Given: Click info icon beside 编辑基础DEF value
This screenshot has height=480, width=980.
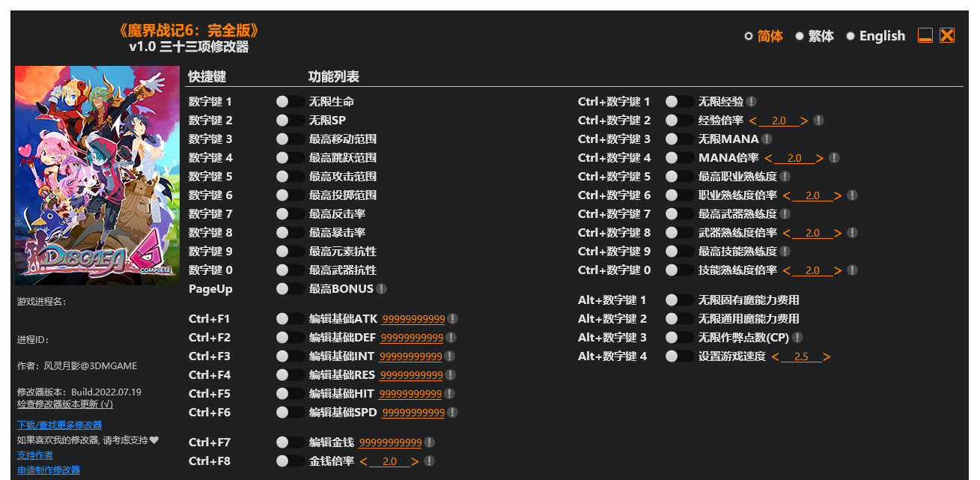Looking at the screenshot, I should point(451,338).
